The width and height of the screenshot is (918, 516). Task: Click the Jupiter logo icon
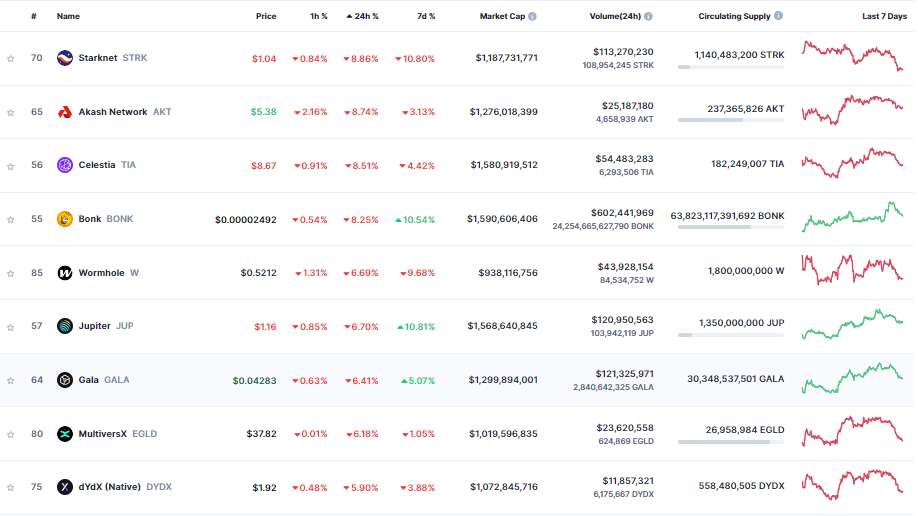click(x=64, y=326)
